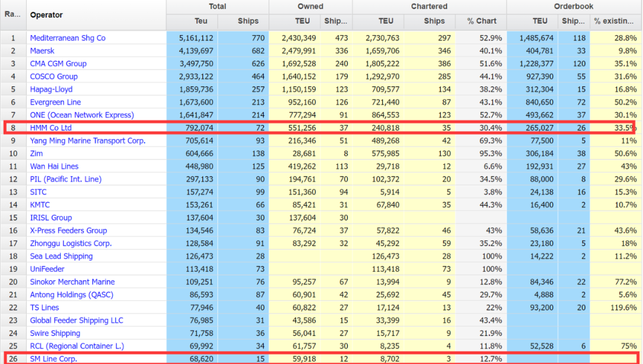Open the Wan Hai Lines link
643x364 pixels.
(54, 166)
